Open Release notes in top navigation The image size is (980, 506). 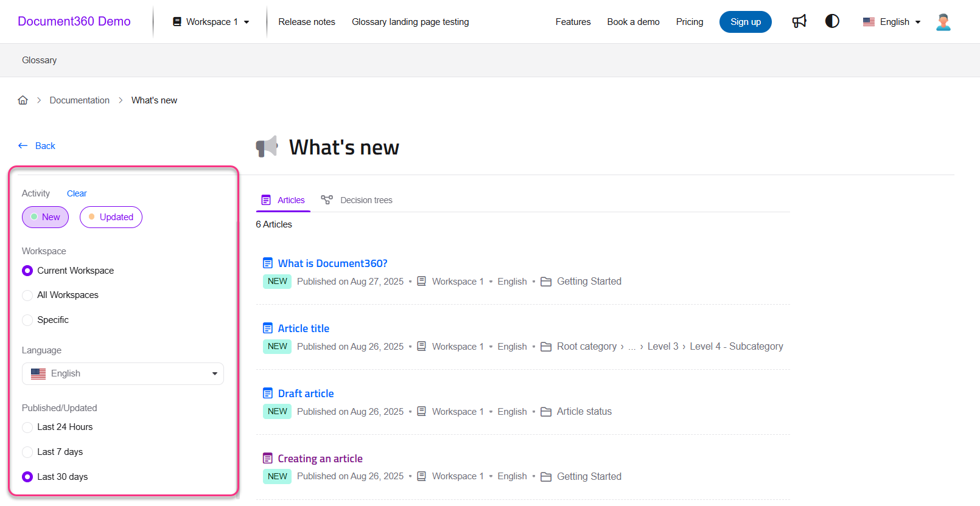[307, 22]
